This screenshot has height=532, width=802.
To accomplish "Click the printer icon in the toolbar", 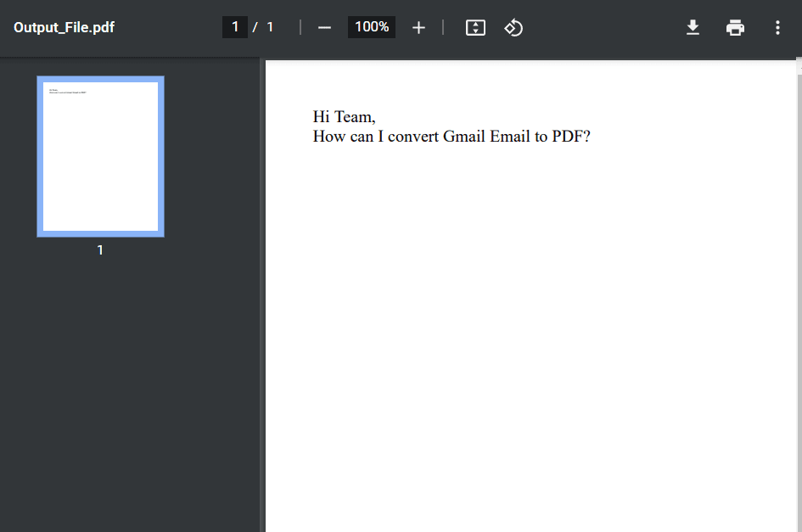I will (735, 27).
